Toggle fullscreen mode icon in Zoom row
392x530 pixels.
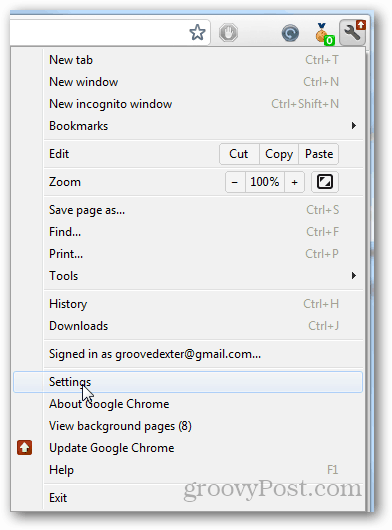click(324, 182)
